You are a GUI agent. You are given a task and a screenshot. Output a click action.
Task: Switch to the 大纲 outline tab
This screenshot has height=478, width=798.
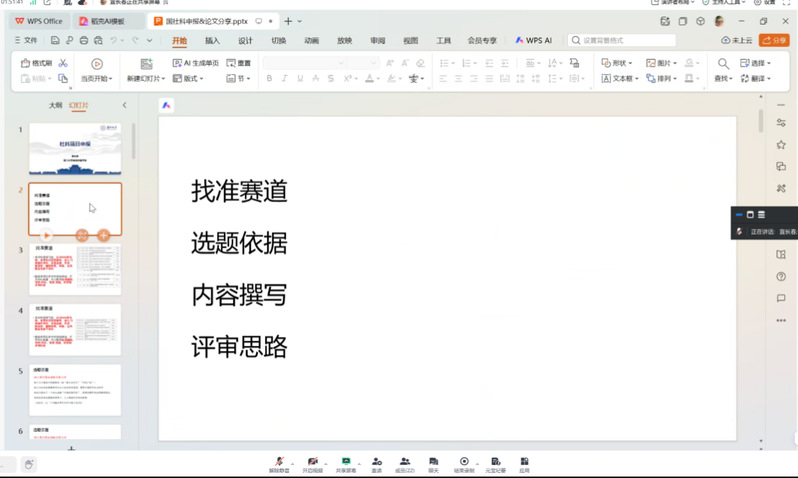tap(55, 105)
